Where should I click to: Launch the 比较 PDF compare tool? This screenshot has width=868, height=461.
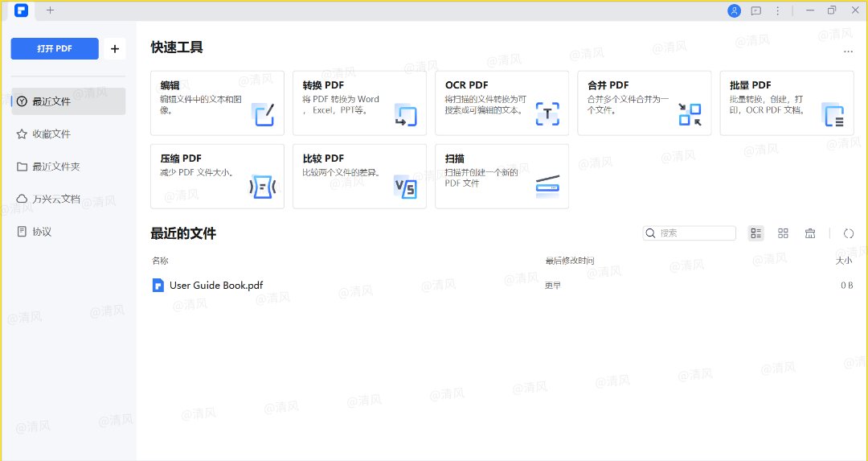[359, 176]
